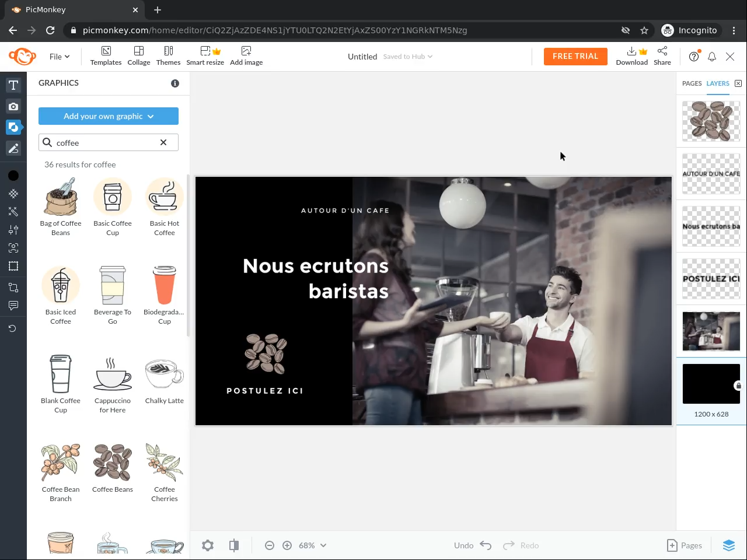Viewport: 747px width, 560px height.
Task: Open the Touch Up face tool
Action: click(x=13, y=248)
